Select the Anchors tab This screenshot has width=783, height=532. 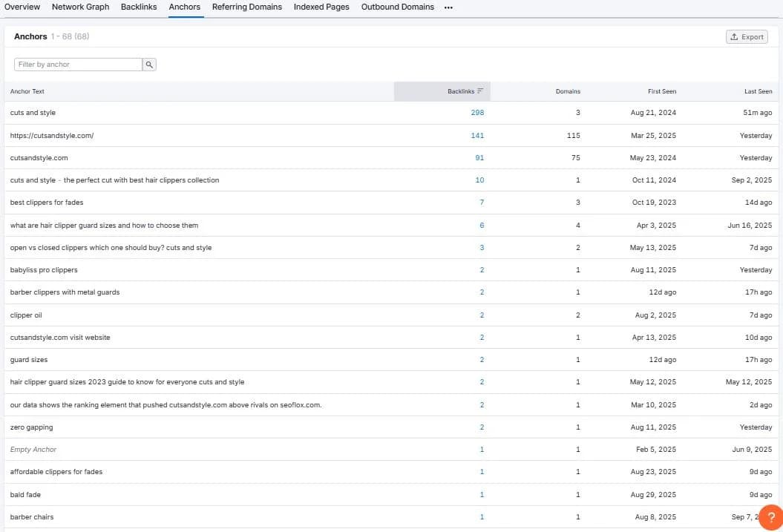tap(184, 7)
